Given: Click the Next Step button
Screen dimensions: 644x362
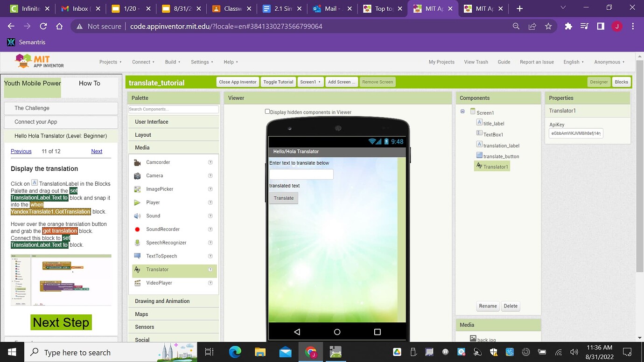Looking at the screenshot, I should coord(61,322).
